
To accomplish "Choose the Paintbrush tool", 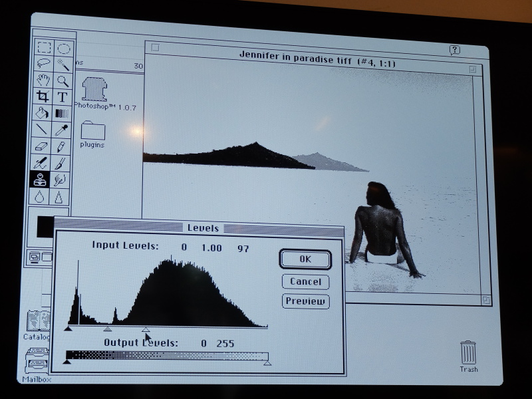I will click(60, 163).
